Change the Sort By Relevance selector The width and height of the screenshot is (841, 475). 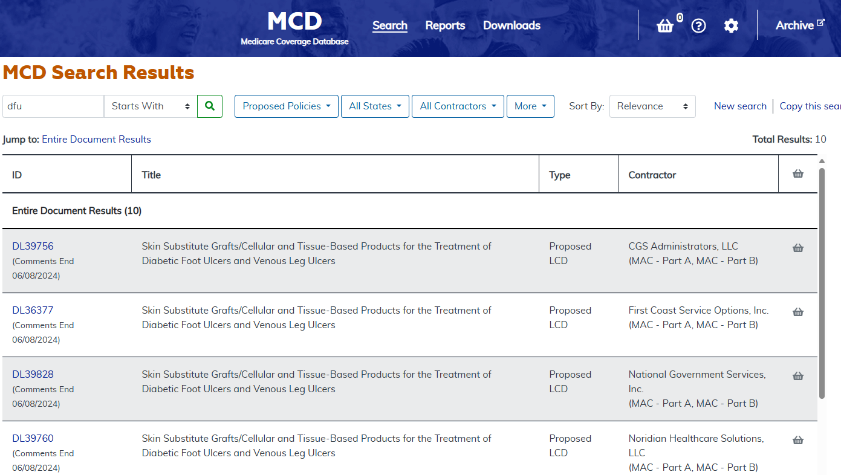point(652,106)
